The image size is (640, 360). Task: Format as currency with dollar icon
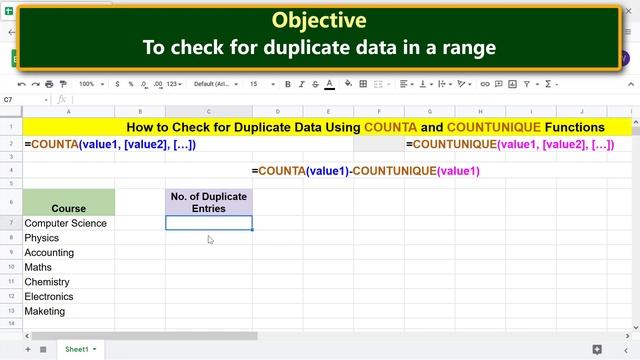tap(117, 84)
